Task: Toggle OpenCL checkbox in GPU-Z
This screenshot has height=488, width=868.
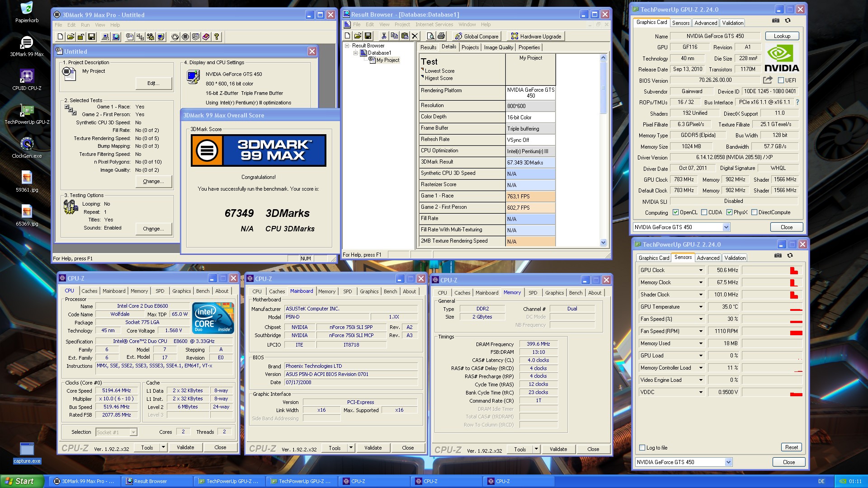Action: 675,212
